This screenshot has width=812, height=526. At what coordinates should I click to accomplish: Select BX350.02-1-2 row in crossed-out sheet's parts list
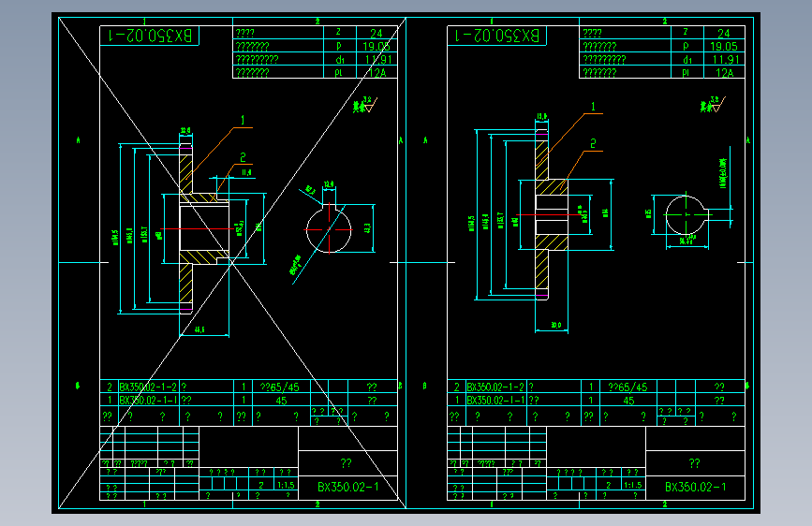[248, 387]
